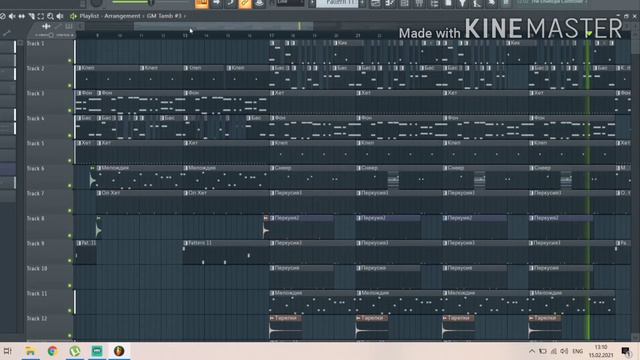Select the Delete tool in playlist toolbar
The height and width of the screenshot is (360, 640).
(x=2, y=16)
